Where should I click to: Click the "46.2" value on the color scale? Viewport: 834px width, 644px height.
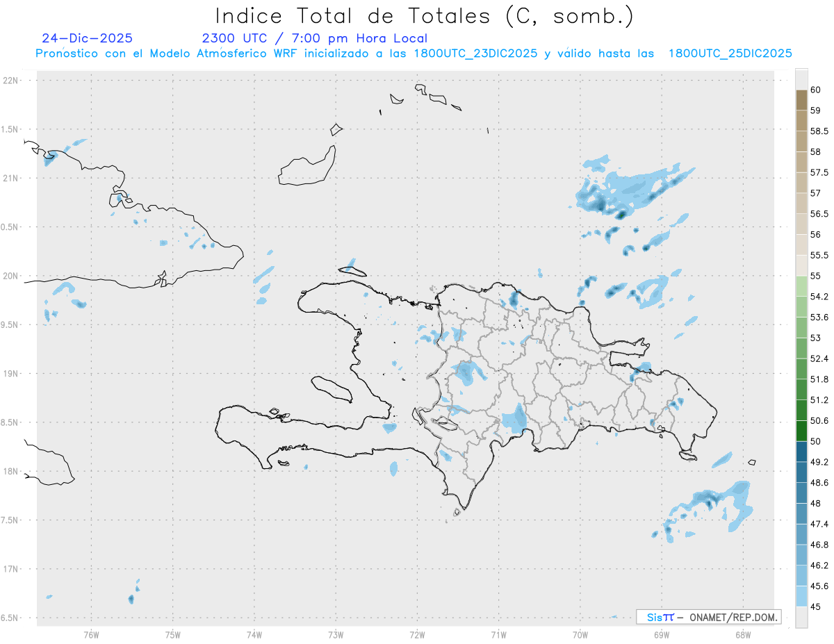point(820,565)
